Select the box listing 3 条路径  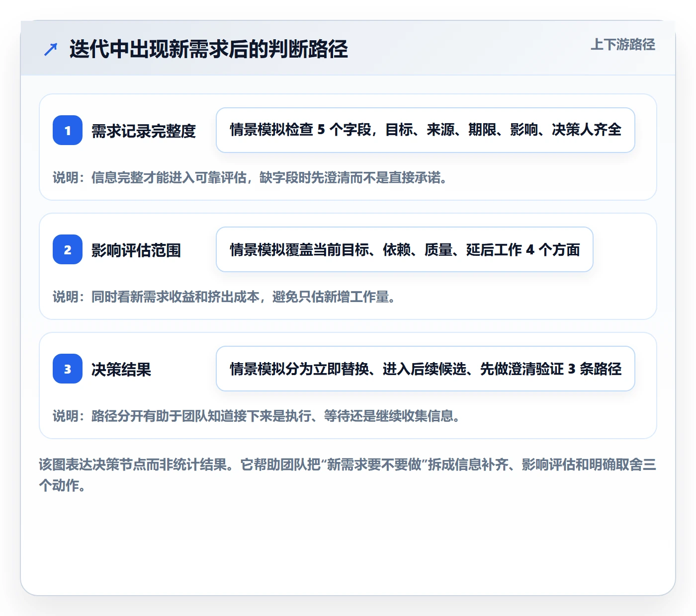coord(426,369)
